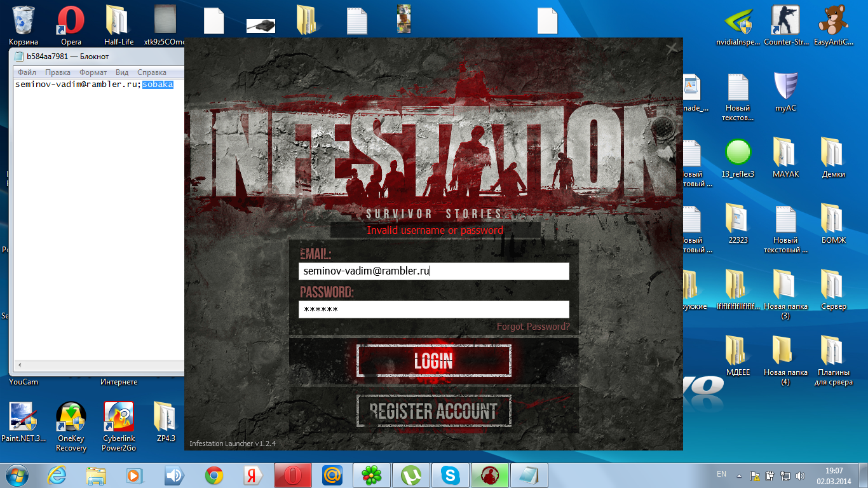Open the Новая папка (3) folder
The image size is (868, 488).
point(786,294)
